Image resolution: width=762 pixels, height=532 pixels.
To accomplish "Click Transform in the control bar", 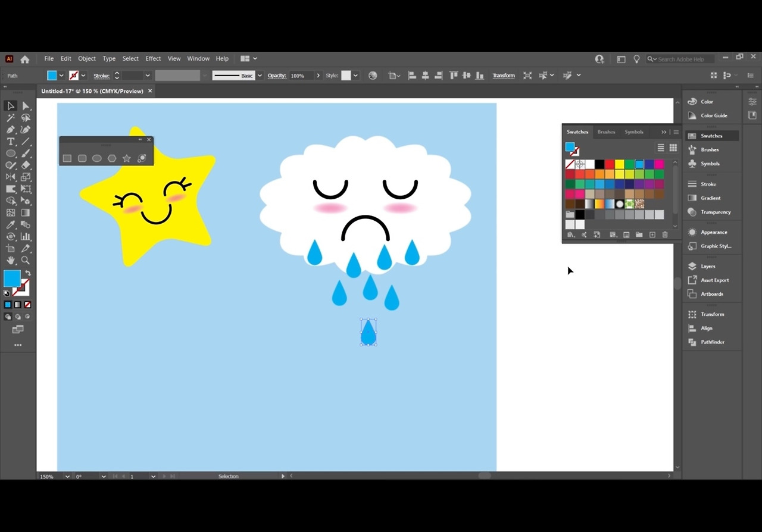I will coord(504,76).
